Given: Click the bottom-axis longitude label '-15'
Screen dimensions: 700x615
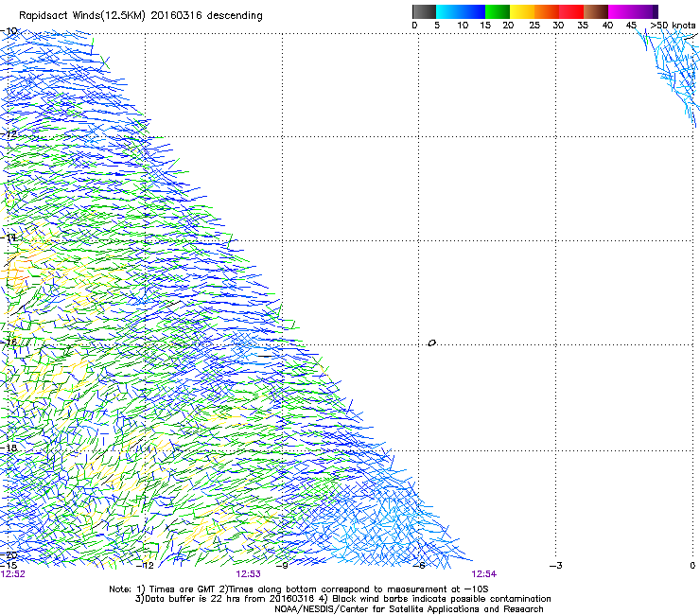Looking at the screenshot, I should [x=9, y=566].
